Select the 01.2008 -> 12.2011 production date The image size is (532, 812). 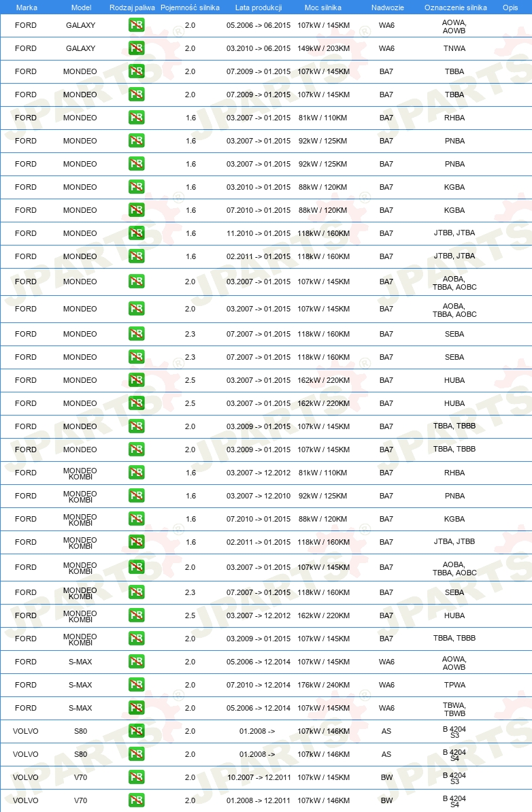(x=259, y=800)
